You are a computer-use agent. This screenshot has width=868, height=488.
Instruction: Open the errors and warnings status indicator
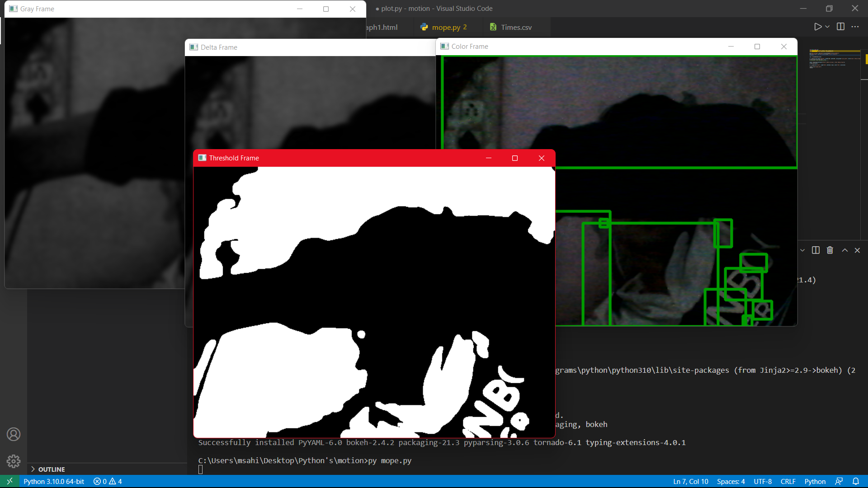(108, 481)
